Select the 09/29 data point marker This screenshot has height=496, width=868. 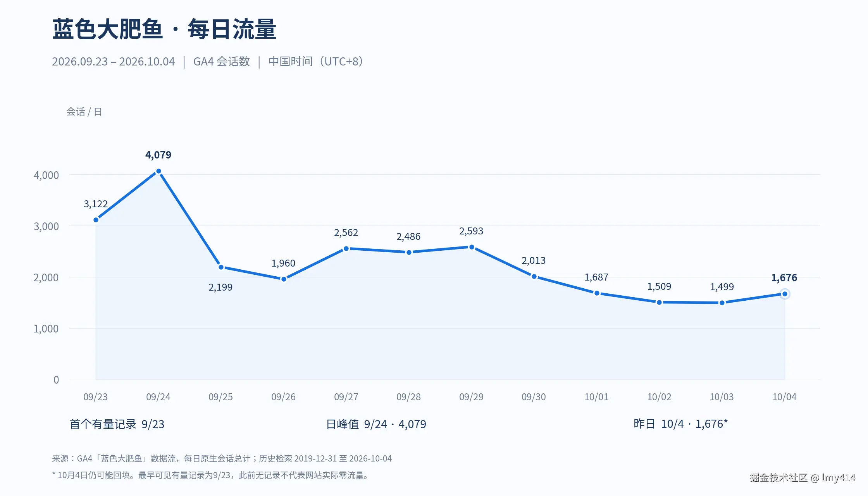click(472, 247)
